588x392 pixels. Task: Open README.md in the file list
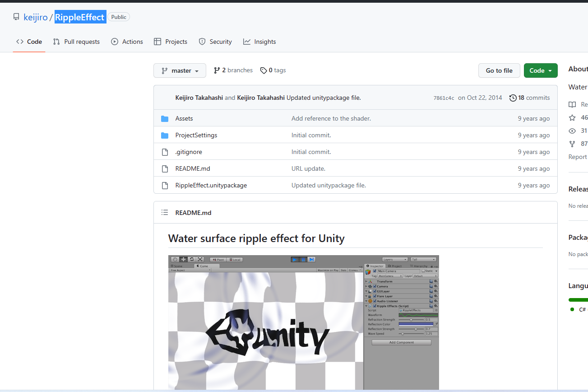coord(193,168)
